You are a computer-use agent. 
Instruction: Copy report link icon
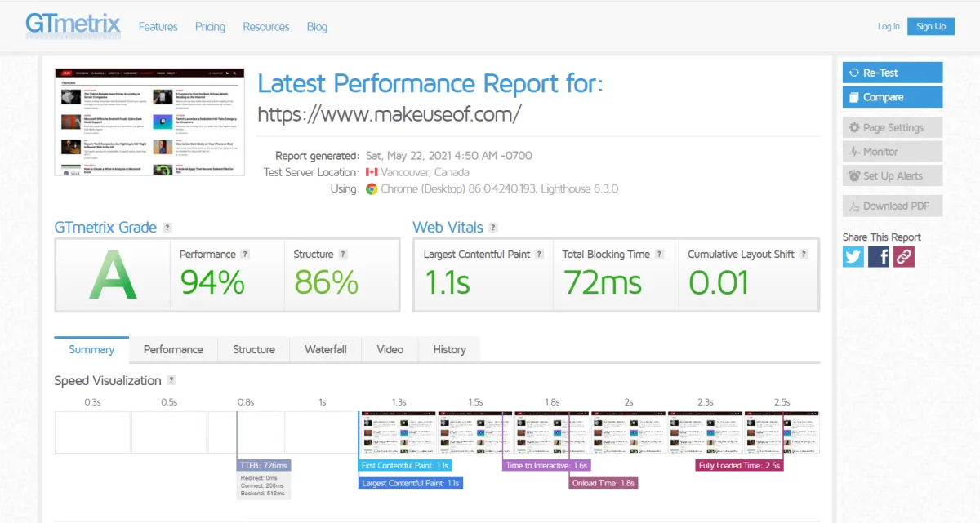(x=904, y=257)
